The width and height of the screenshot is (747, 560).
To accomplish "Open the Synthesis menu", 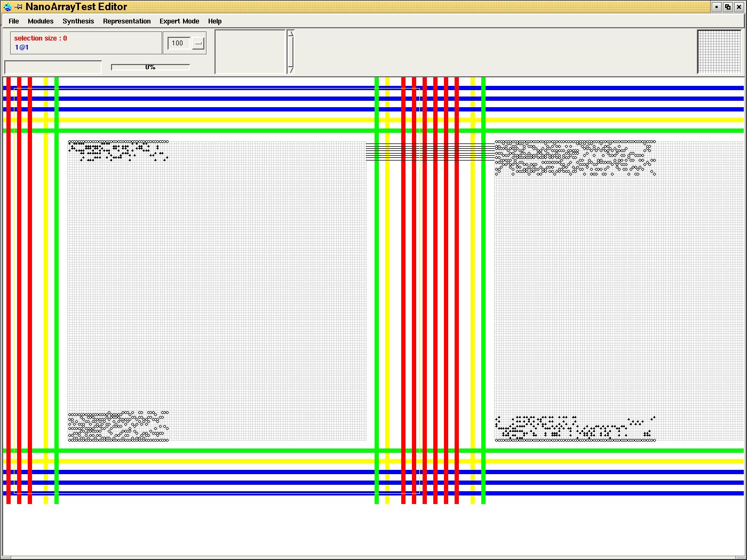I will [78, 21].
